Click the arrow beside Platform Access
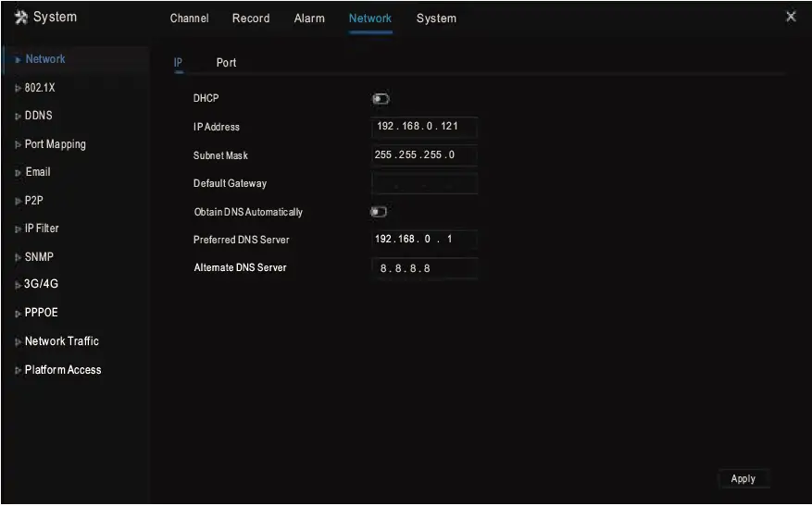The width and height of the screenshot is (812, 506). click(19, 370)
